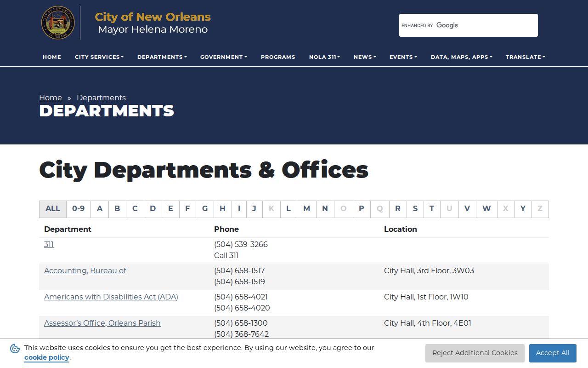Click location City Hall, 3rd Floor, 3W03
The width and height of the screenshot is (588, 368).
429,270
